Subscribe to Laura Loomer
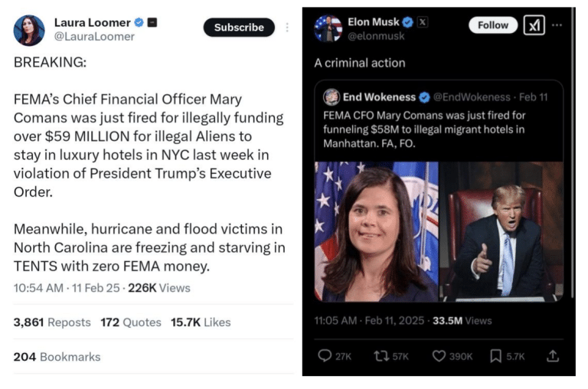Viewport: 588px width, 389px height. coord(238,28)
